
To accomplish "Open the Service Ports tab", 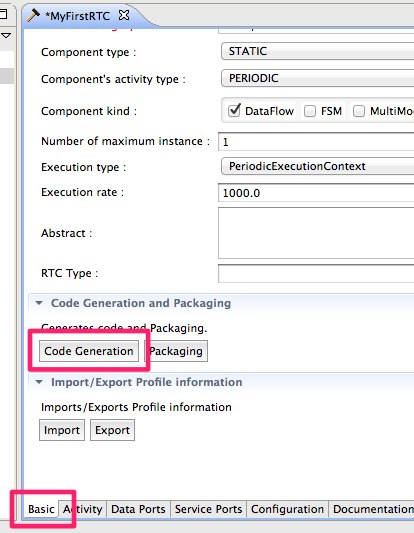I will tap(208, 509).
